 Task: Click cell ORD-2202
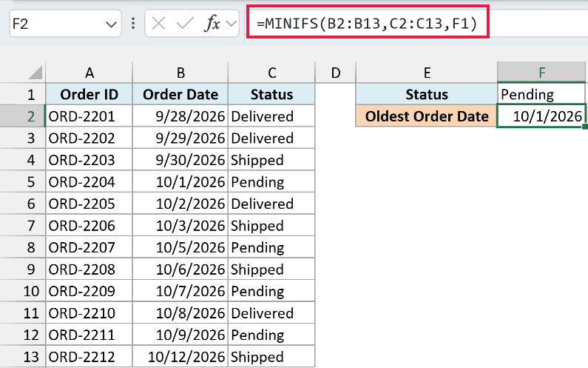(x=89, y=138)
